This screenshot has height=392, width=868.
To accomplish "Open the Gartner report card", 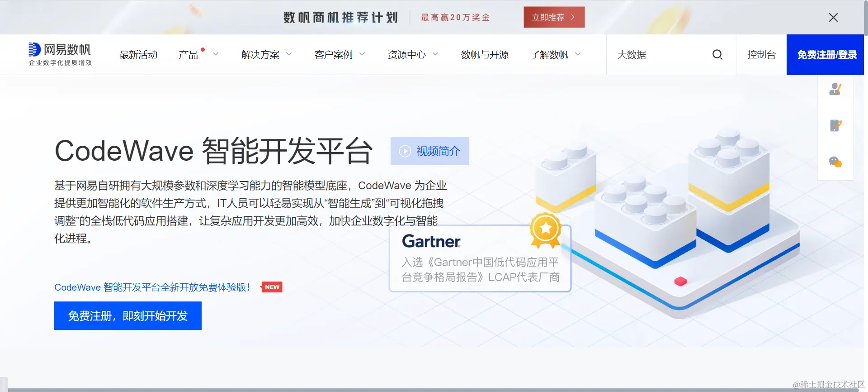I will point(480,258).
